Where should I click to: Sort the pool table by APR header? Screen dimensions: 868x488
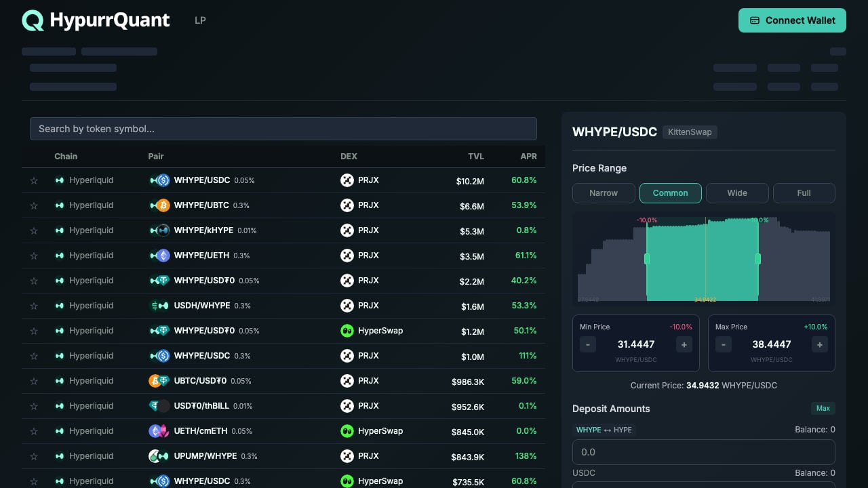coord(528,157)
